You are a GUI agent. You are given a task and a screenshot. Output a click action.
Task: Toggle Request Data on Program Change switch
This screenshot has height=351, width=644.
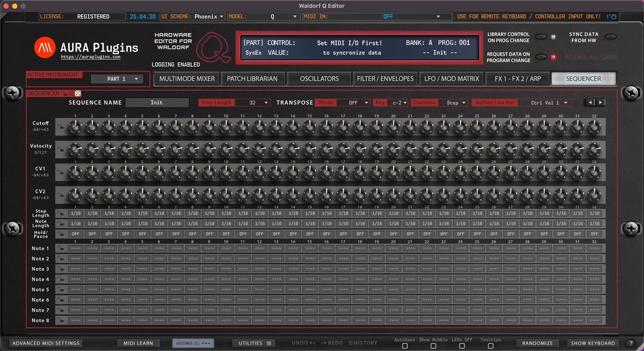pyautogui.click(x=541, y=57)
